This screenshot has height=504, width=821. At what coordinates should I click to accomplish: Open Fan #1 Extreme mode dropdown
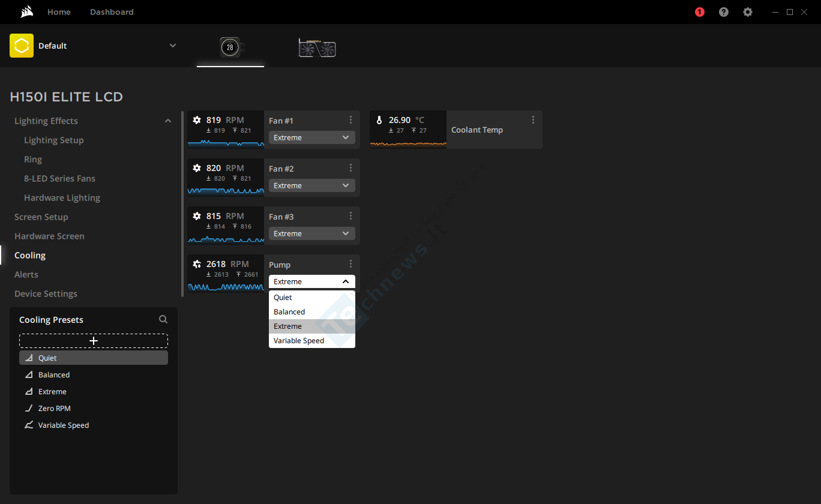coord(312,137)
